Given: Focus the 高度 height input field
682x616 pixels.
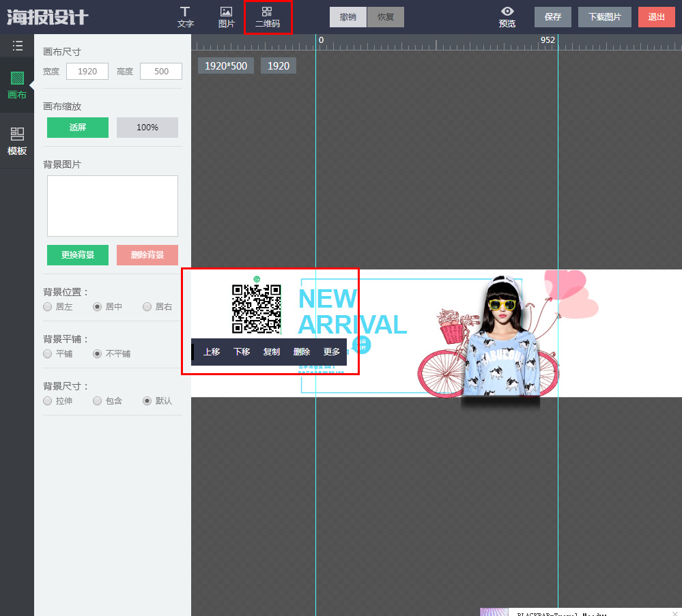Looking at the screenshot, I should point(161,72).
